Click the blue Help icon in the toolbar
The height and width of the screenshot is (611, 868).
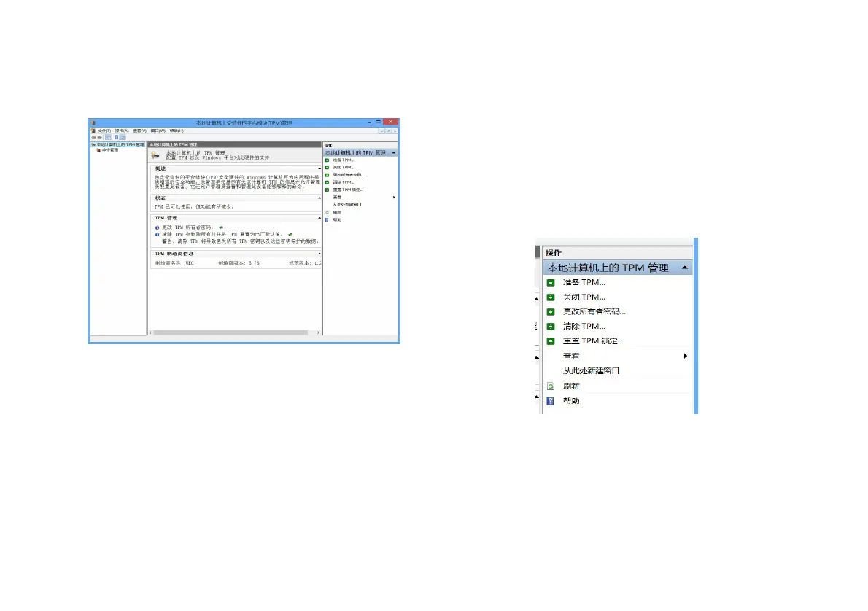point(116,137)
